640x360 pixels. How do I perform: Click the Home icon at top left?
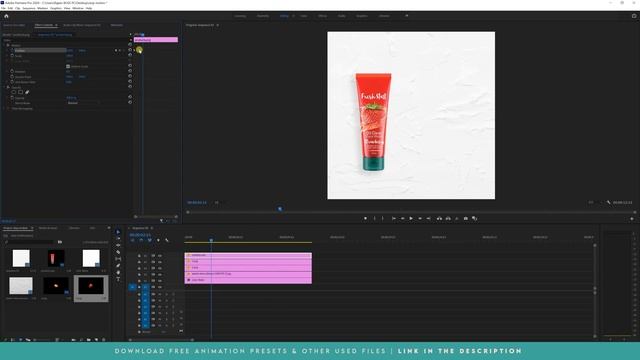[6, 16]
